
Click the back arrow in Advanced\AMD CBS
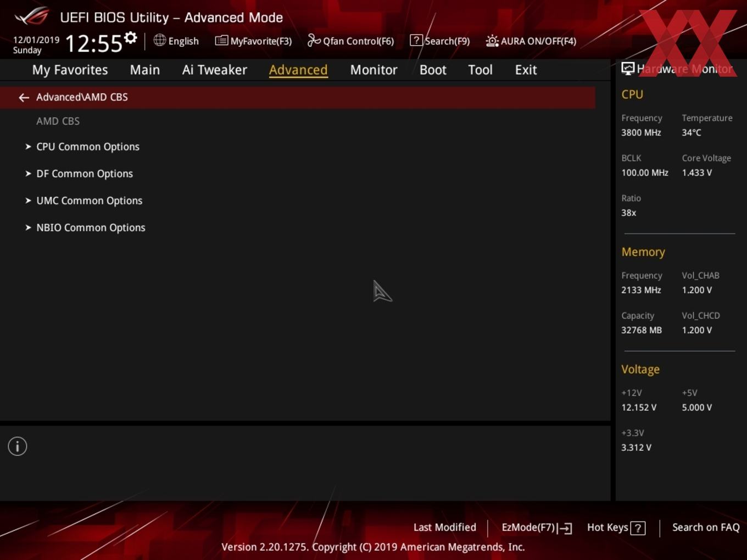click(x=24, y=97)
